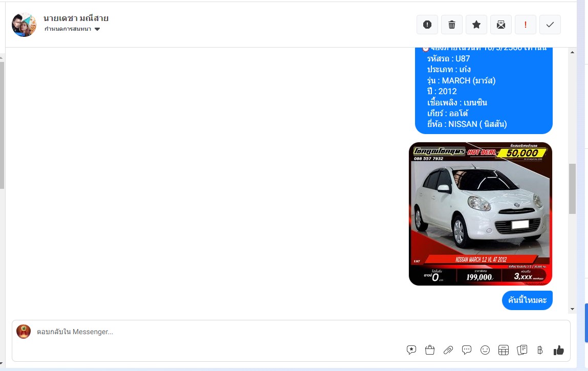Open the speech bubble quick reply icon
Image resolution: width=588 pixels, height=371 pixels.
pyautogui.click(x=467, y=350)
